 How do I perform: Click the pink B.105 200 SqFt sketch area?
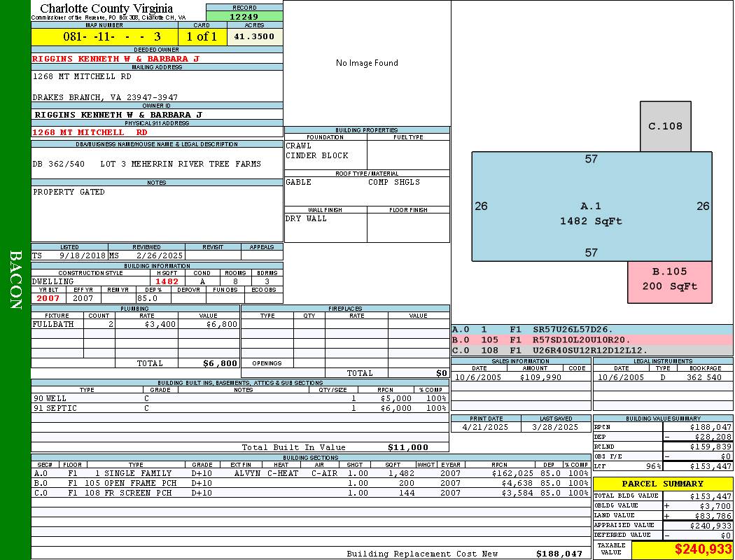[670, 282]
